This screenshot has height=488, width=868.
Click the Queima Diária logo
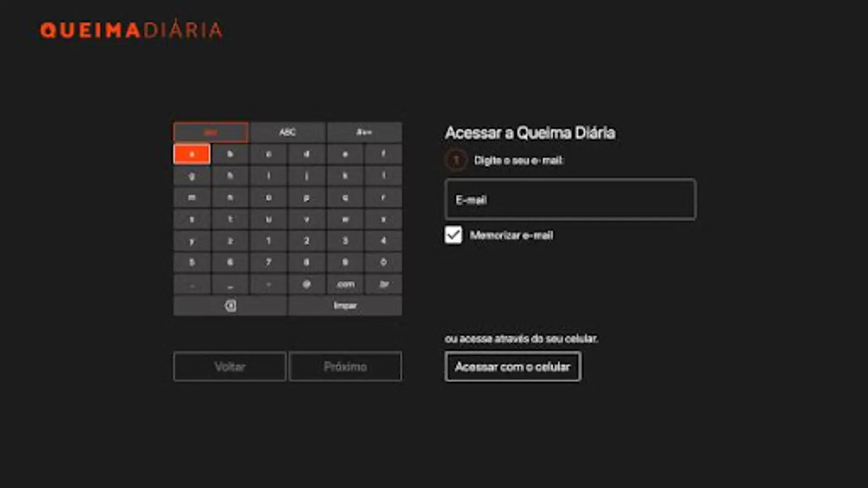point(131,30)
